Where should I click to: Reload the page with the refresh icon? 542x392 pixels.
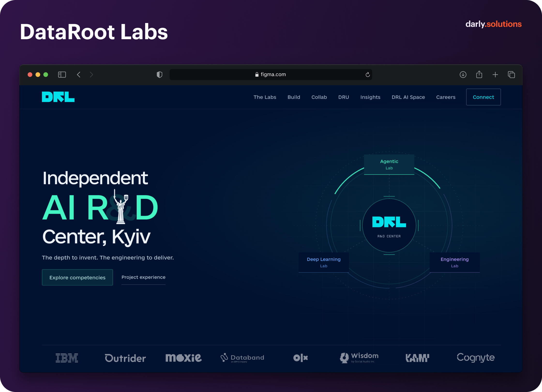pyautogui.click(x=368, y=75)
